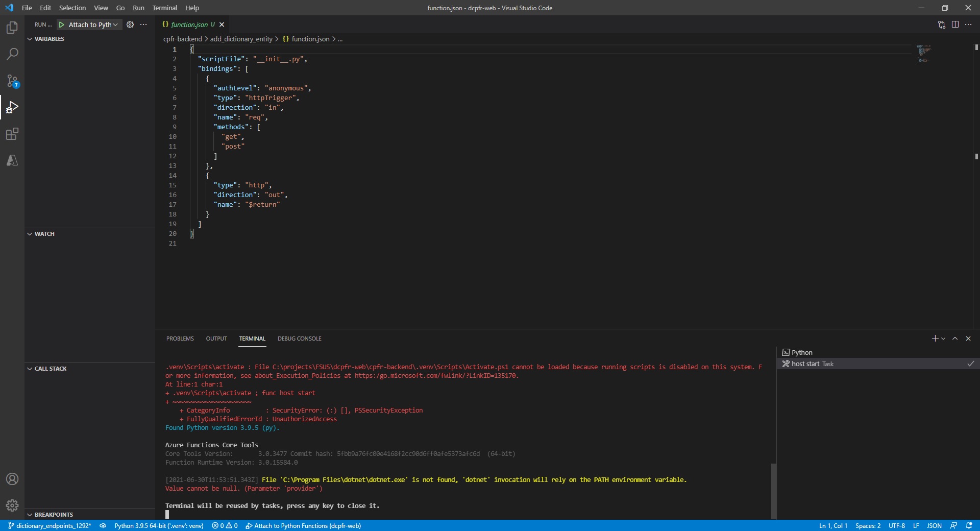
Task: Select the Python terminal in the list
Action: pos(878,352)
